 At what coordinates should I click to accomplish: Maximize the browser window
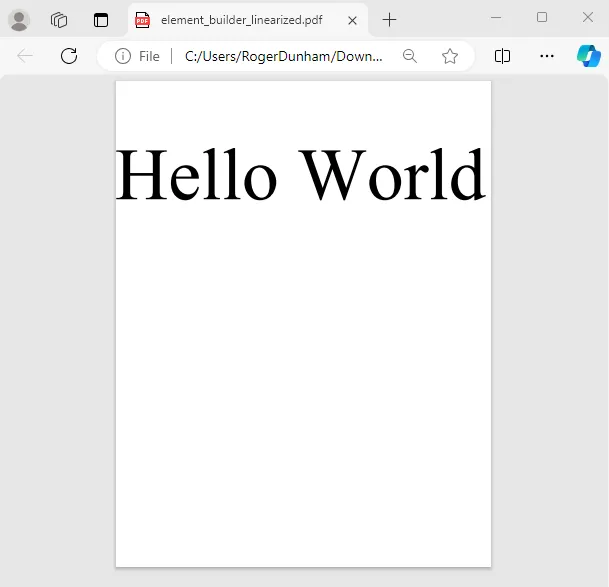(x=542, y=18)
